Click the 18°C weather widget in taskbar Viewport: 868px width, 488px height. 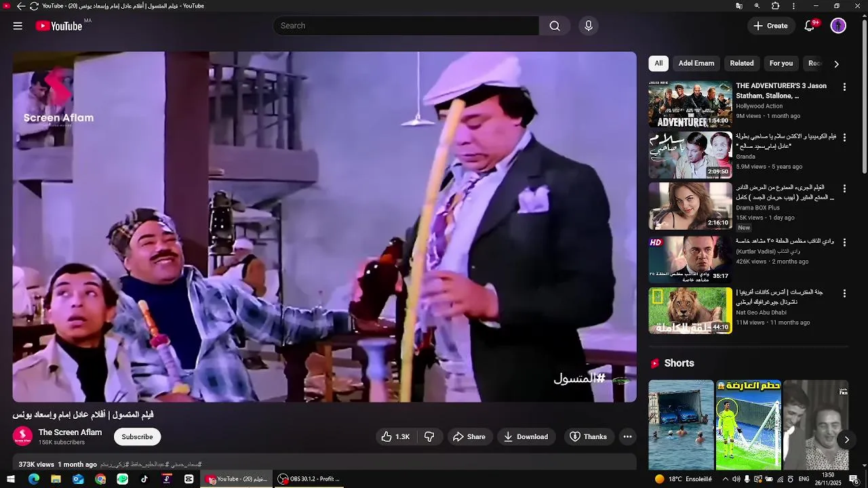pyautogui.click(x=684, y=479)
